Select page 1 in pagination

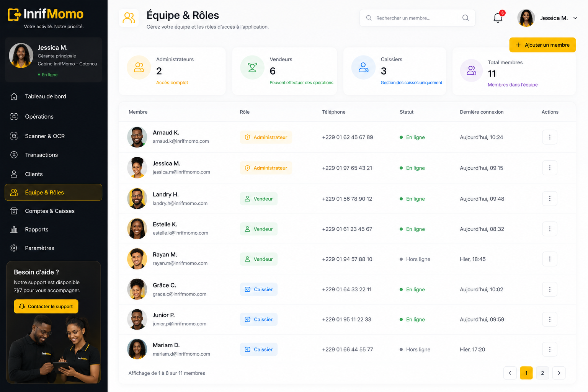(526, 373)
